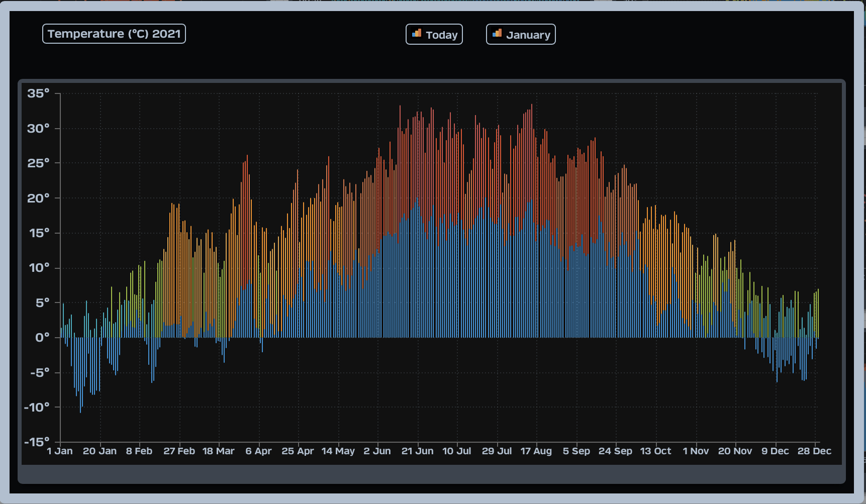Select the 21 Jun date label

pos(418,451)
